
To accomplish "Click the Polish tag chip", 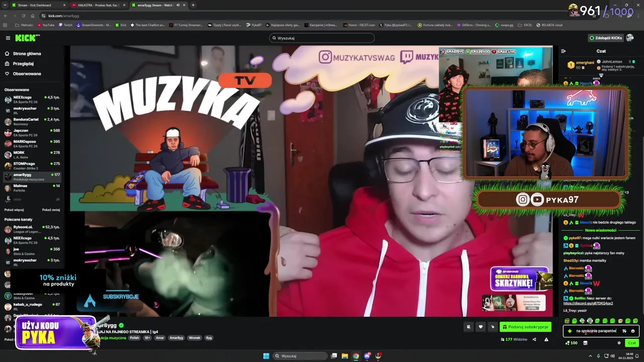I will [x=134, y=338].
